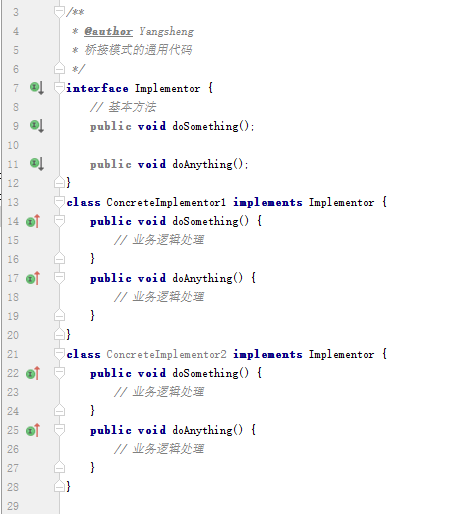Screen dimensions: 468x514
Task: Click line number 10 in the gutter
Action: pos(13,145)
